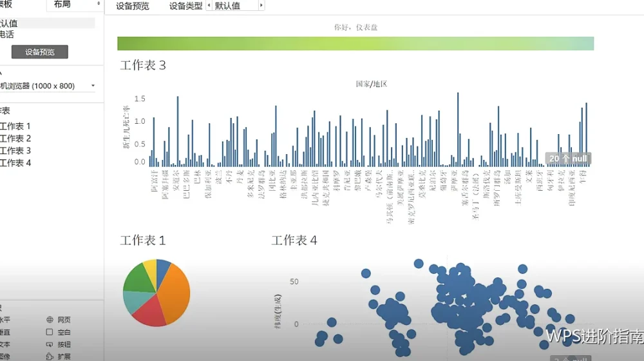Click the red pie chart slice

149,312
